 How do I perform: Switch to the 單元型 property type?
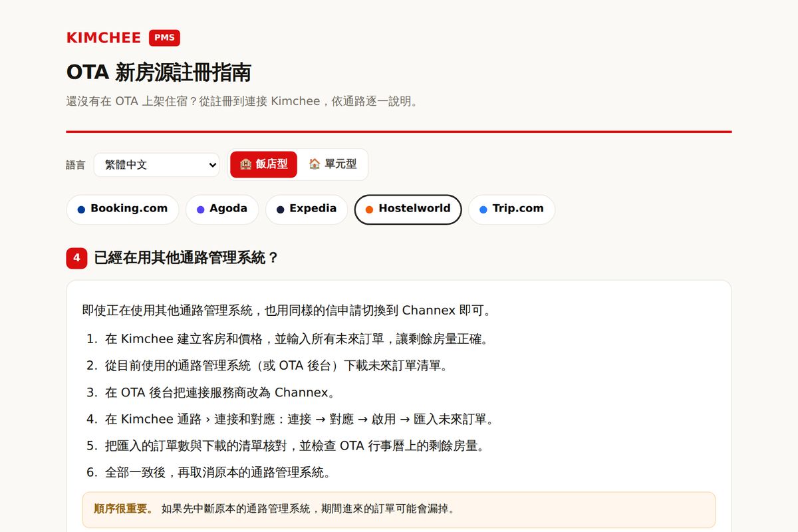coord(332,164)
